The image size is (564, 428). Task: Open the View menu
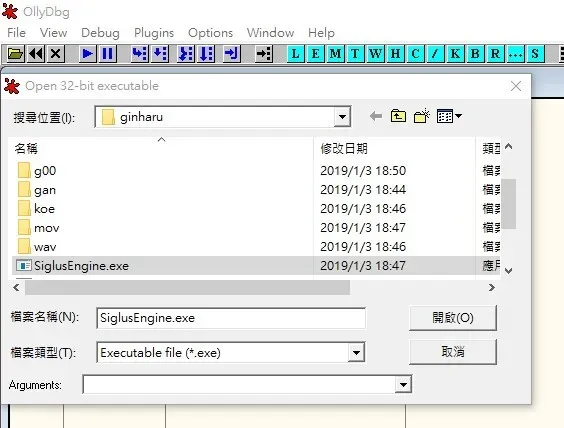pyautogui.click(x=53, y=33)
